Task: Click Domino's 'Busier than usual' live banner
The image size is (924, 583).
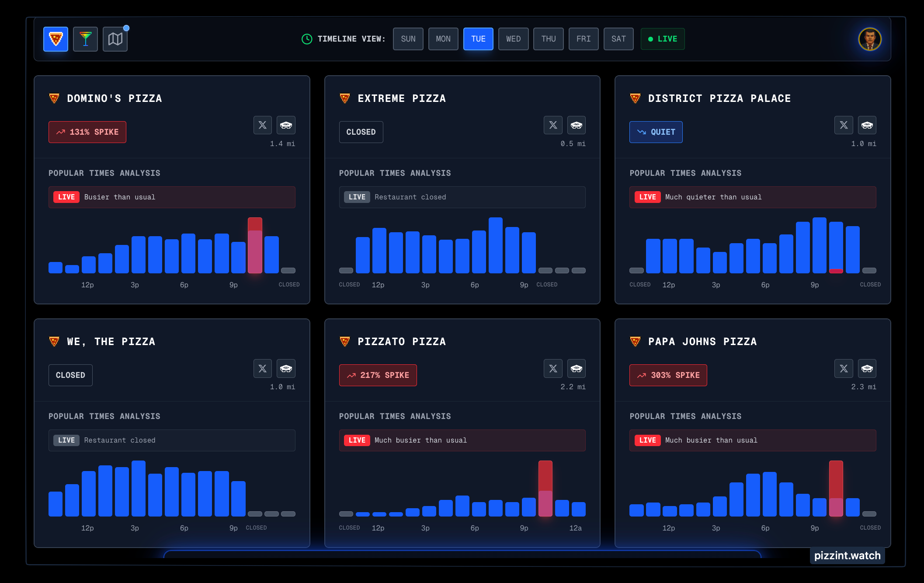Action: coord(172,197)
